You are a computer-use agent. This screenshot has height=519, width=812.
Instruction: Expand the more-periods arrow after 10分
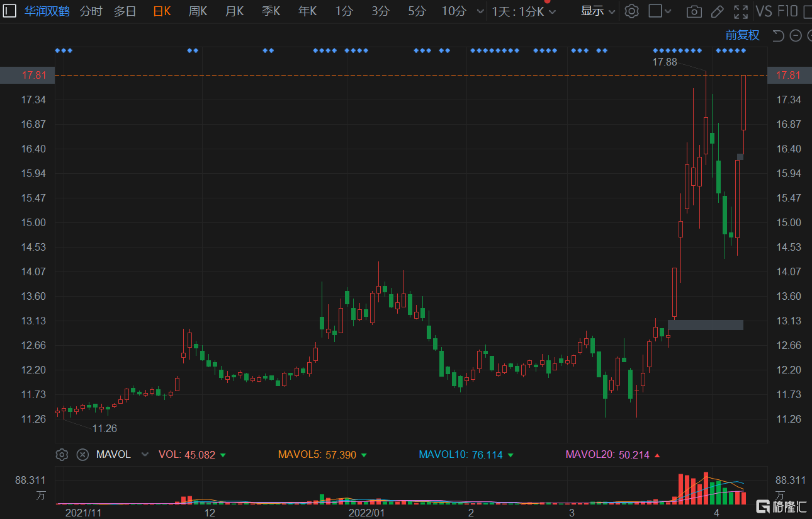(x=481, y=11)
